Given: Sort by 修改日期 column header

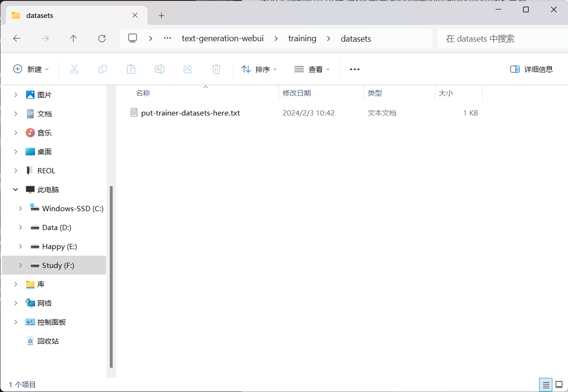Looking at the screenshot, I should (x=297, y=93).
